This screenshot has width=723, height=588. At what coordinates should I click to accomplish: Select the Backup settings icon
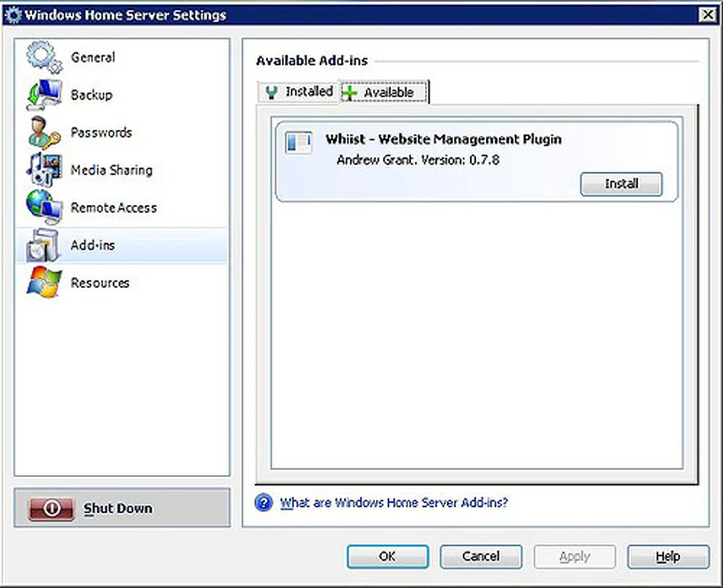[43, 94]
